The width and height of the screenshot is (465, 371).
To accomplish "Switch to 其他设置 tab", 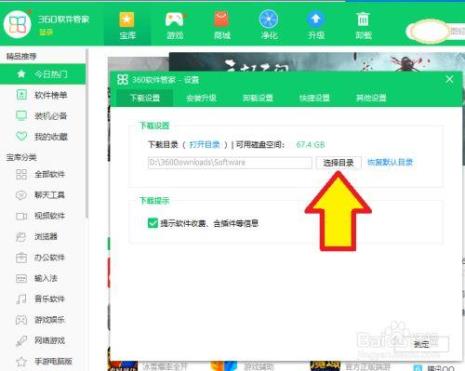I will (x=371, y=98).
